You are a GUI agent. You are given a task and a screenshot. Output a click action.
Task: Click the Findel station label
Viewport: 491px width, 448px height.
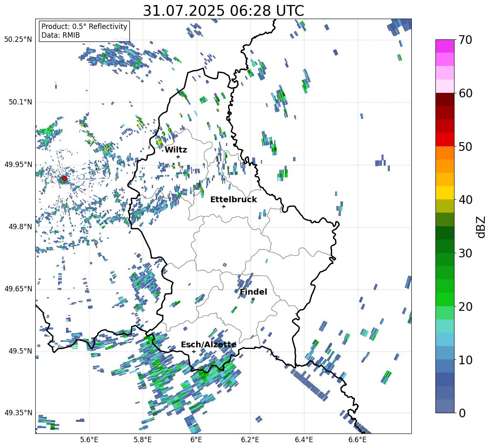tap(253, 292)
